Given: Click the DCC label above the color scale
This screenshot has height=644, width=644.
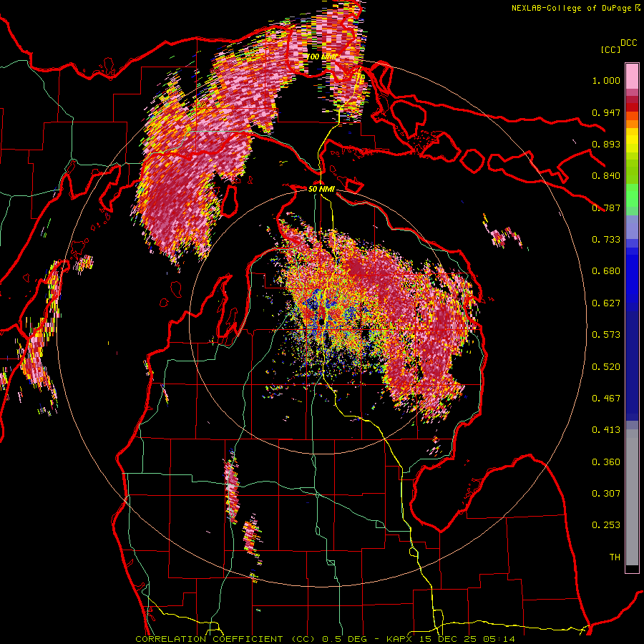Looking at the screenshot, I should 628,43.
